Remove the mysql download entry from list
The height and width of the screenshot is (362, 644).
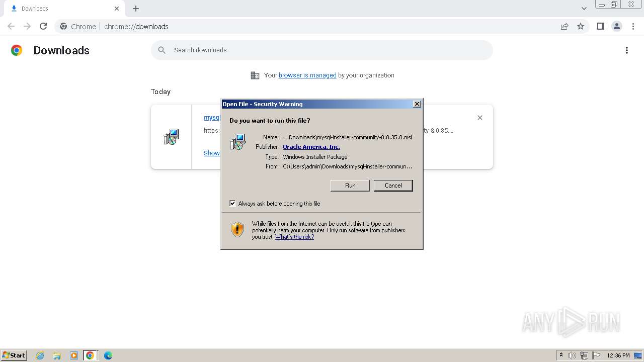click(480, 118)
